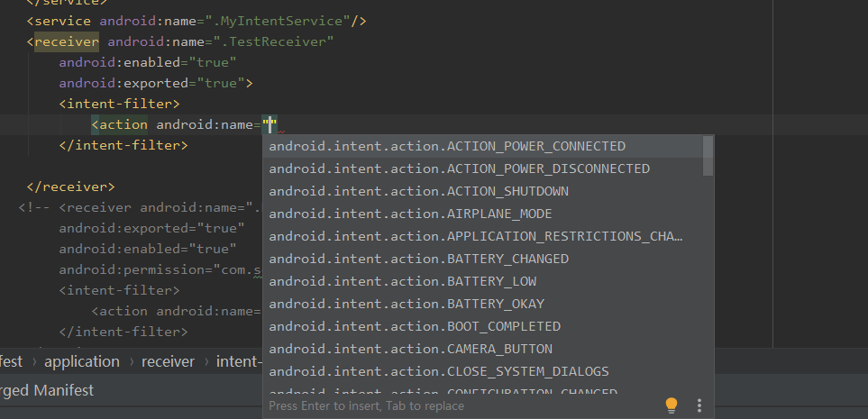The height and width of the screenshot is (419, 868).
Task: Click the <action tag on current line
Action: (x=120, y=125)
